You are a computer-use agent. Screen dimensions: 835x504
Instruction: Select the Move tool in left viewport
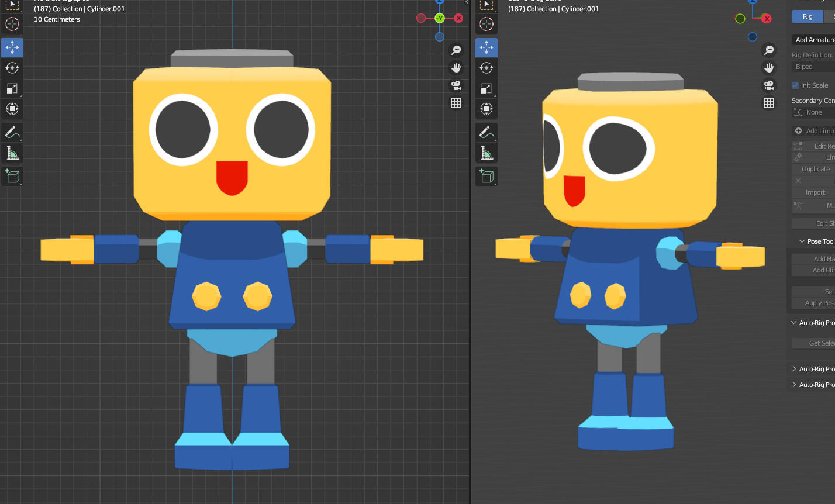tap(12, 47)
